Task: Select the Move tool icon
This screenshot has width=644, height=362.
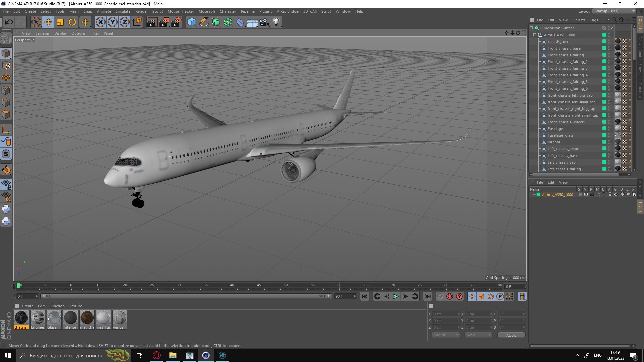Action: click(48, 22)
